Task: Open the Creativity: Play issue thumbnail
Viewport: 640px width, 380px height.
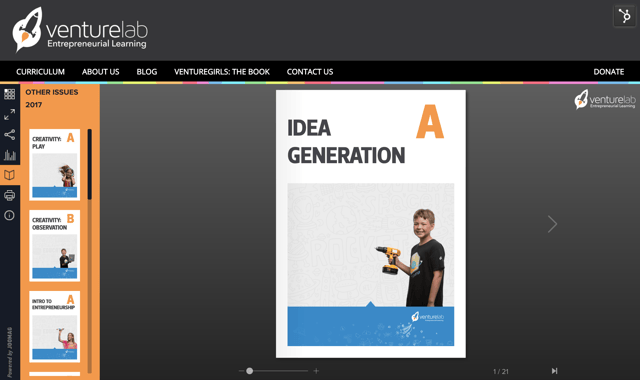Action: [x=55, y=165]
